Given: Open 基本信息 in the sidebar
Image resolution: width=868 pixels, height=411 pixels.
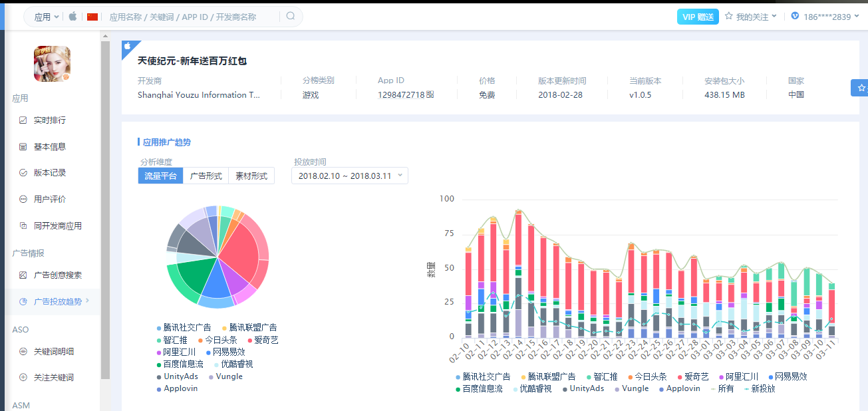Looking at the screenshot, I should click(50, 146).
